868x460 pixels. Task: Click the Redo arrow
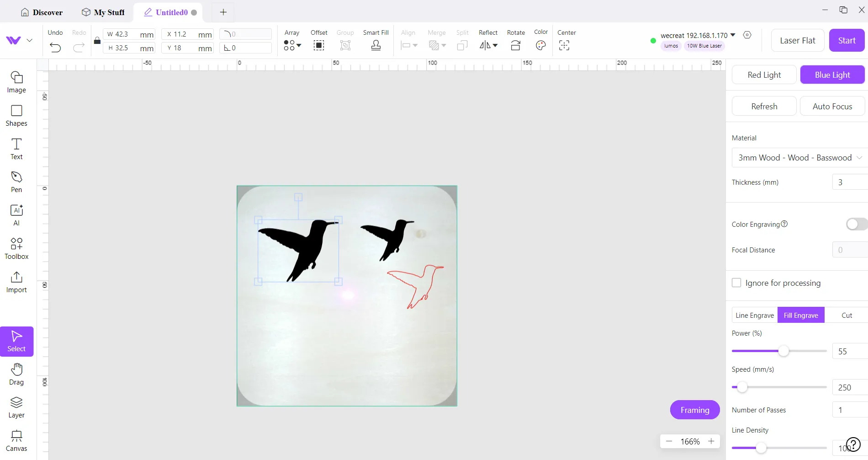(79, 47)
